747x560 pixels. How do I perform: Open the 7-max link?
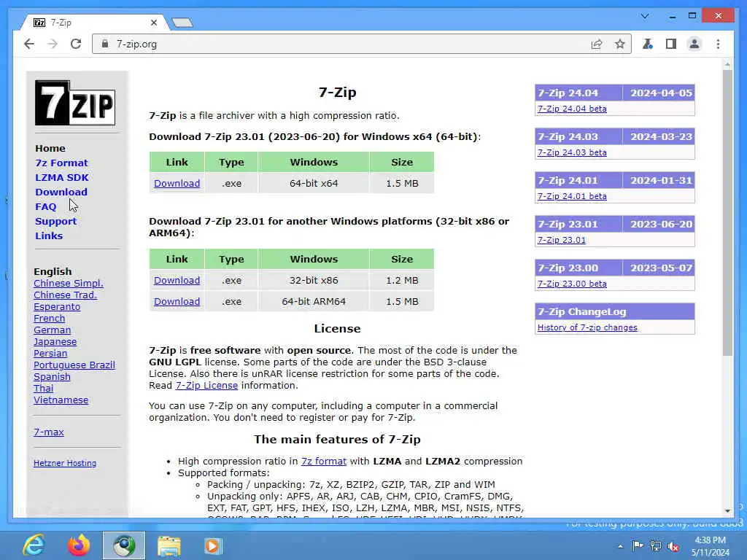click(x=49, y=432)
